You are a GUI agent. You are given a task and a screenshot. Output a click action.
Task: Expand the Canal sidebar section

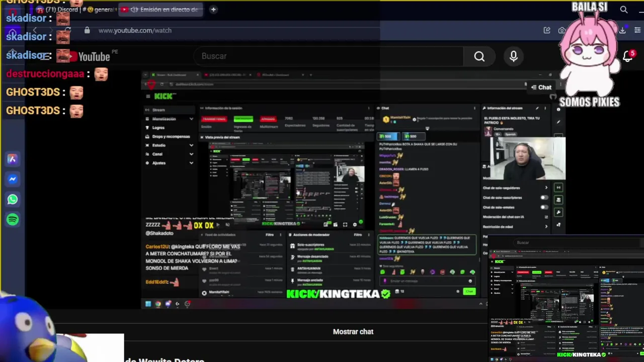pos(191,154)
